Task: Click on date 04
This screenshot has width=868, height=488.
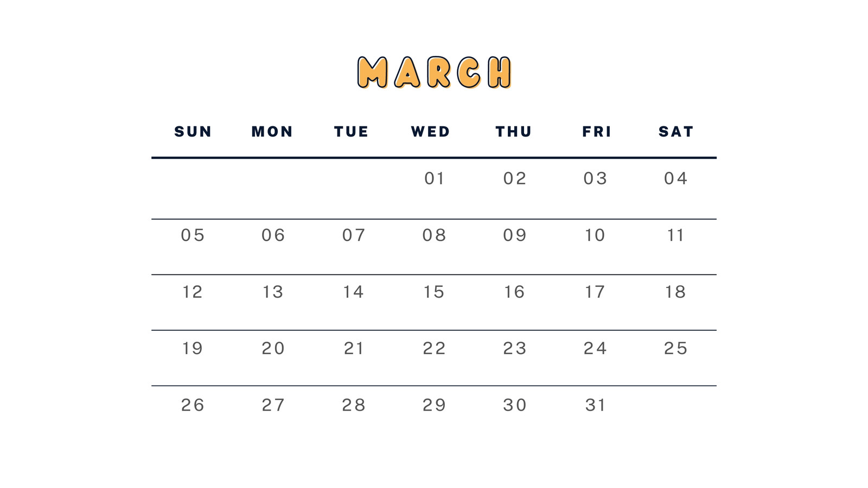Action: [676, 178]
